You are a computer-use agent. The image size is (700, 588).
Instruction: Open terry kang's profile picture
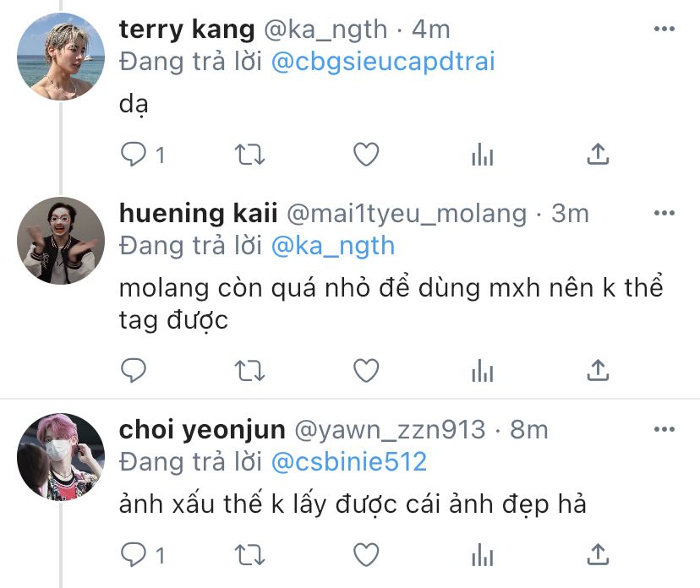coord(60,57)
